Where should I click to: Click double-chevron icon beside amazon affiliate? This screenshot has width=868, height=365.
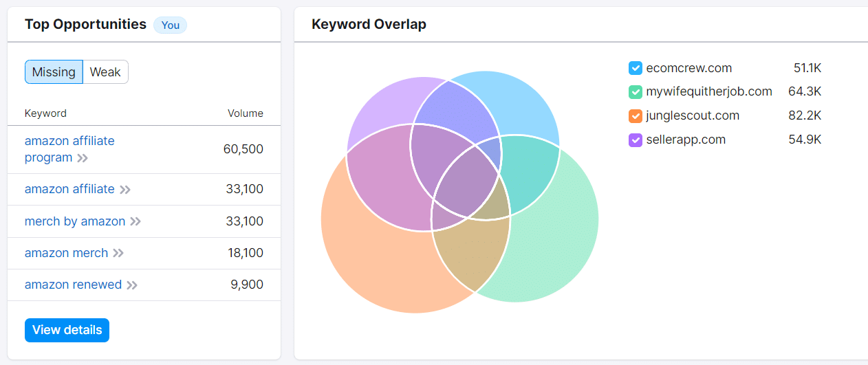pos(125,190)
